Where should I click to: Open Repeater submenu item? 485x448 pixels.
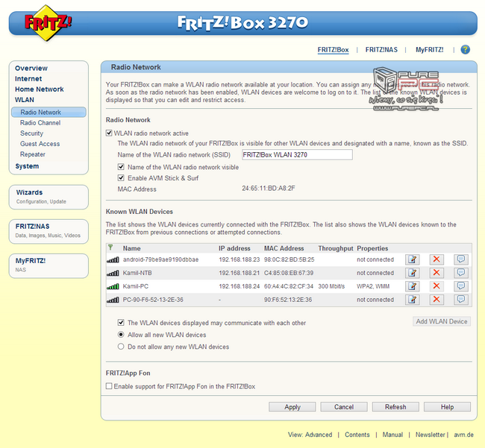pos(33,154)
